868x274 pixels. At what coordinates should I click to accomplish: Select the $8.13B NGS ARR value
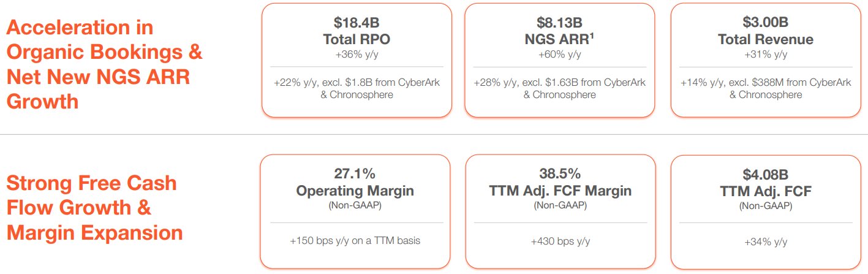point(560,24)
